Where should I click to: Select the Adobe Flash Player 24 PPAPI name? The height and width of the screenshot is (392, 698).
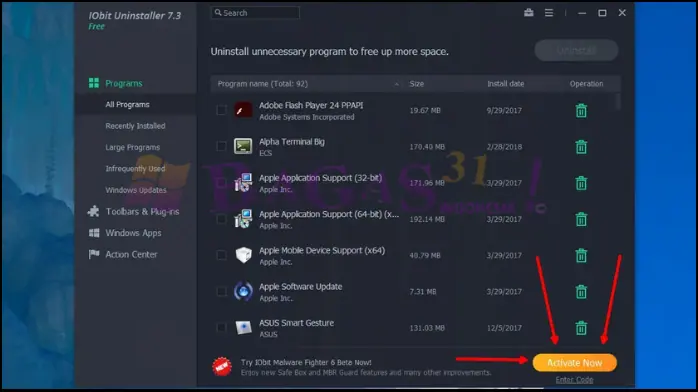point(311,105)
